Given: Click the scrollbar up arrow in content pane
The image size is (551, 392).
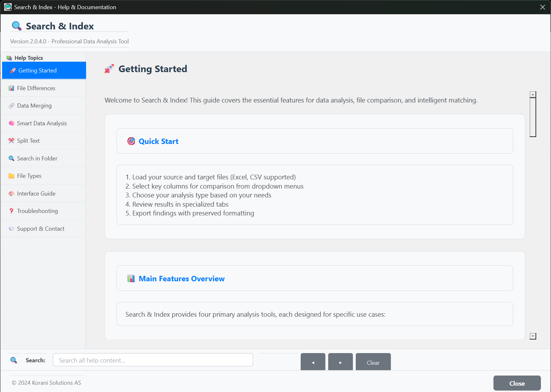Looking at the screenshot, I should click(533, 95).
